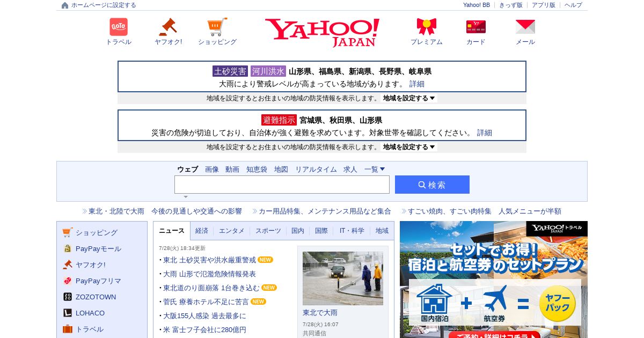Viewport: 644px width, 338px height.
Task: Click the Travel suitcase sidebar icon
Action: tap(67, 329)
